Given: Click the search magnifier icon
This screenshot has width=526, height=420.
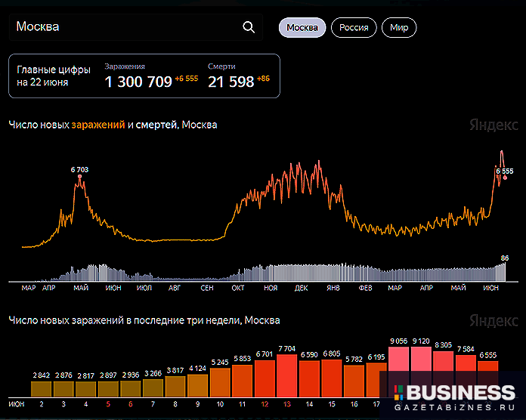Looking at the screenshot, I should (249, 27).
